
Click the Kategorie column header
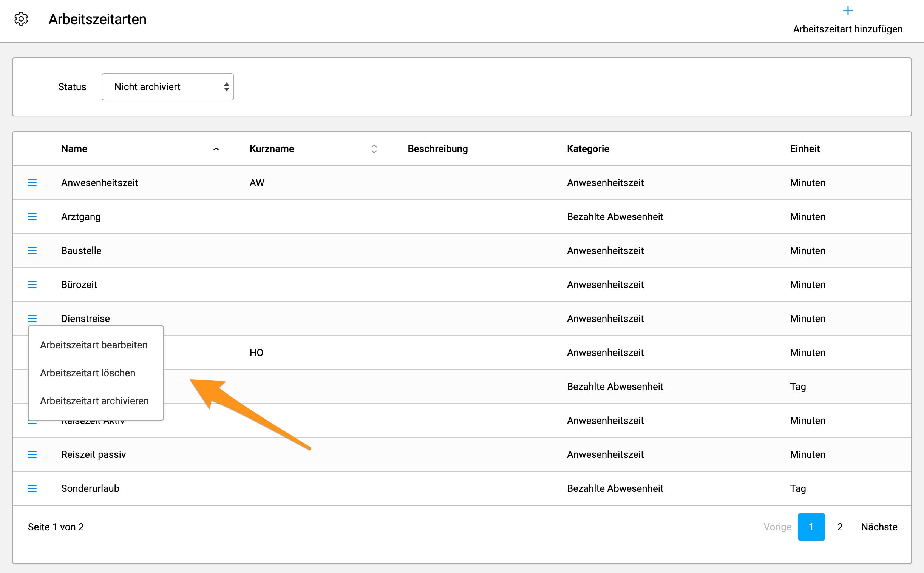coord(588,149)
